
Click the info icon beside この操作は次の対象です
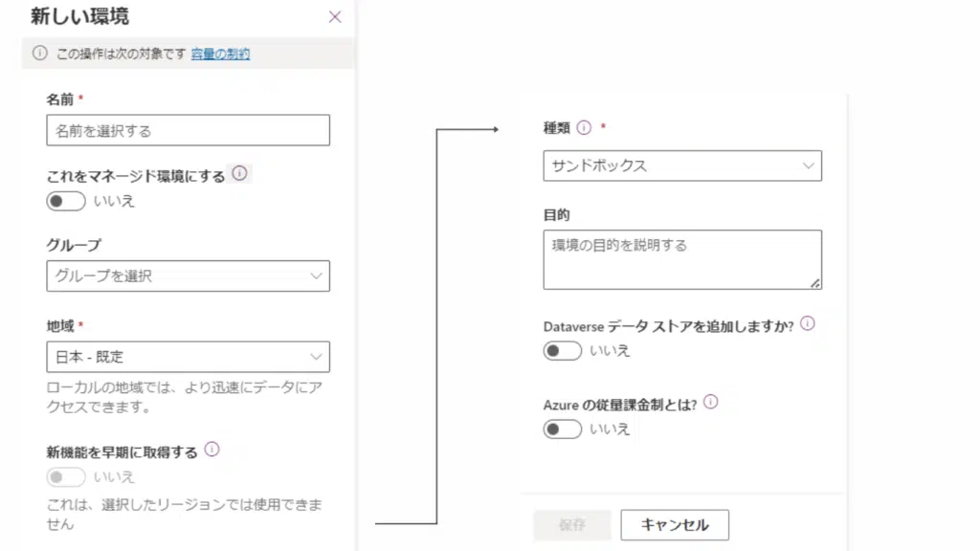[x=39, y=54]
